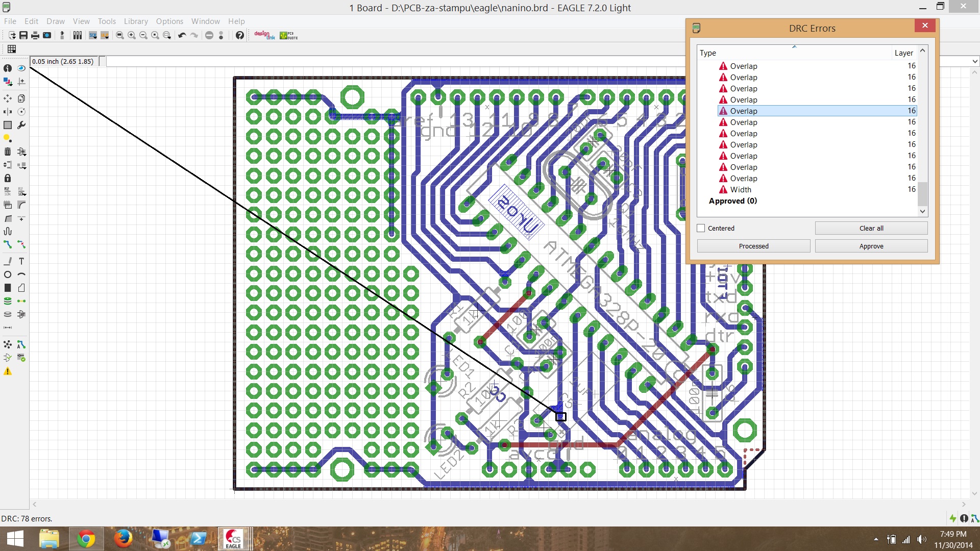Open the File menu
The image size is (980, 551).
pyautogui.click(x=10, y=21)
